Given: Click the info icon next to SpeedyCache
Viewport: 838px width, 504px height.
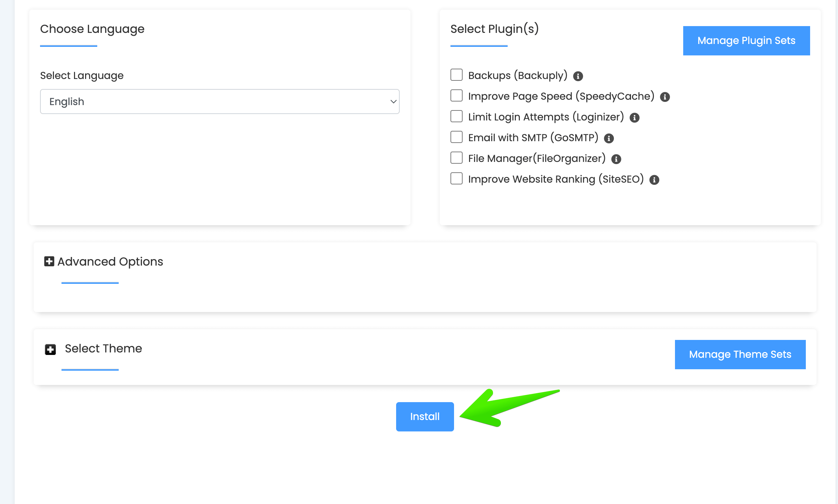Looking at the screenshot, I should click(665, 97).
